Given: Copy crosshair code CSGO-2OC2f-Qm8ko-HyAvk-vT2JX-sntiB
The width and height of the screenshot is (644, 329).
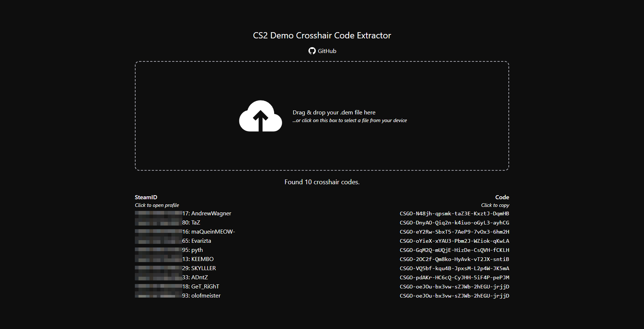Looking at the screenshot, I should coord(454,259).
